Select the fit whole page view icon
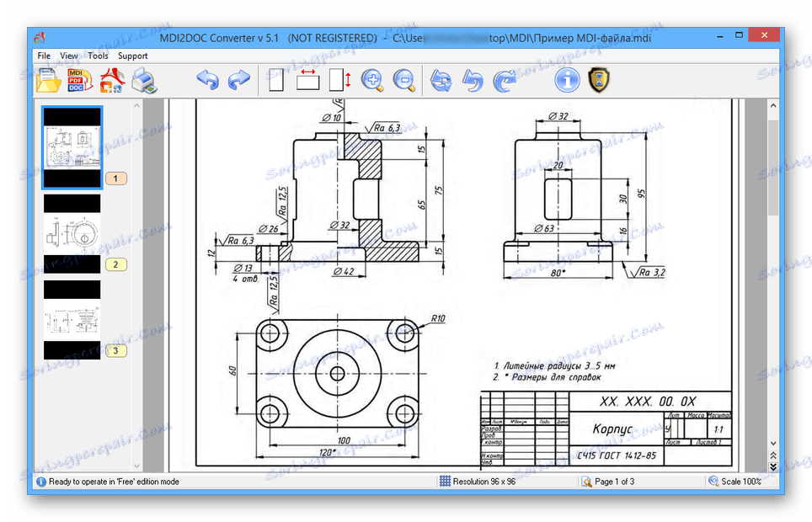 click(276, 80)
